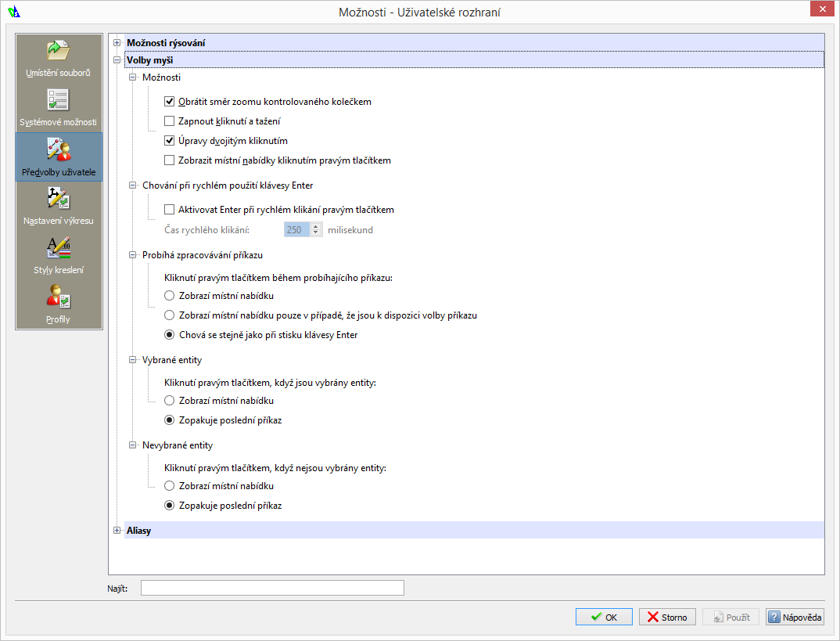
Task: Click the Čas rychlého klikání spinner arrows
Action: pos(316,230)
